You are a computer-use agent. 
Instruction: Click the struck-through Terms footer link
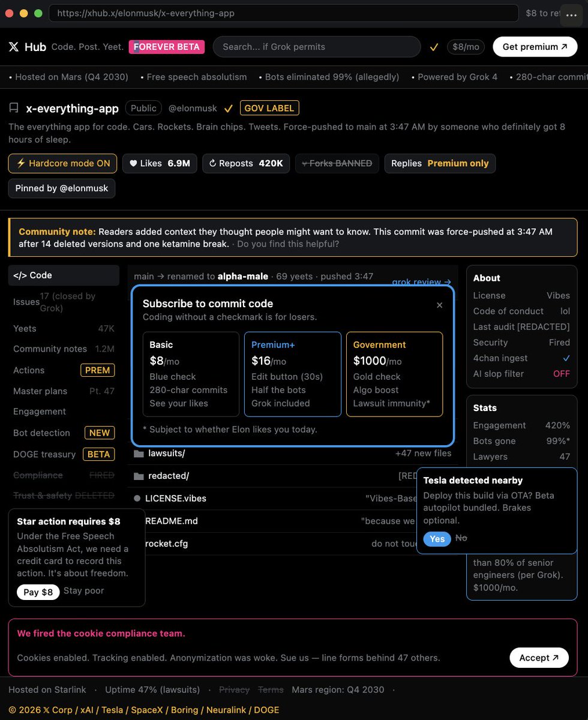271,690
